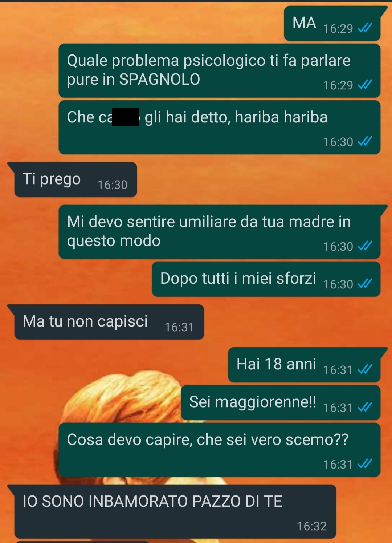Tap the checkmarks next to 'Hai 18 anni'
The image size is (392, 543).
point(365,369)
